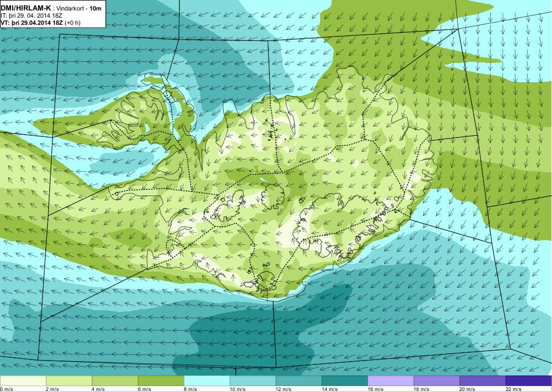
Task: Click the '20 m/s' legend label
Action: 468,389
